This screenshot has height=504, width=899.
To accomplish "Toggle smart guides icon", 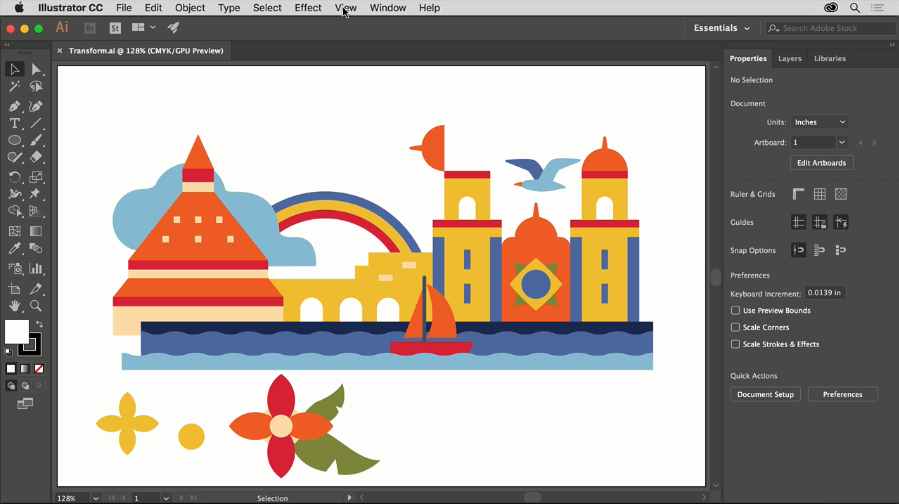I will pyautogui.click(x=841, y=222).
